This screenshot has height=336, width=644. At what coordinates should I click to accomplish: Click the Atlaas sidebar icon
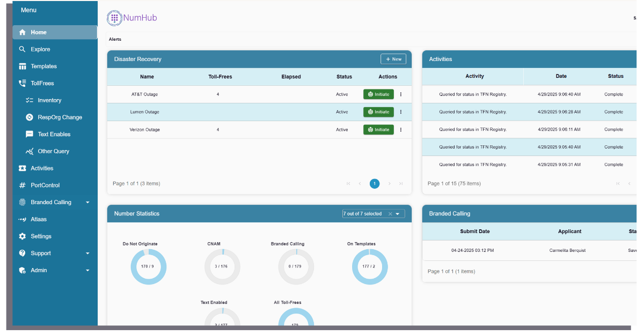click(22, 219)
